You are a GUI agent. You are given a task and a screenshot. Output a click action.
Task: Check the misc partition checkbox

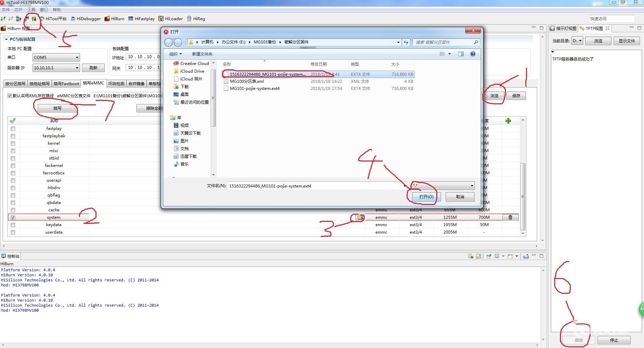coord(13,151)
